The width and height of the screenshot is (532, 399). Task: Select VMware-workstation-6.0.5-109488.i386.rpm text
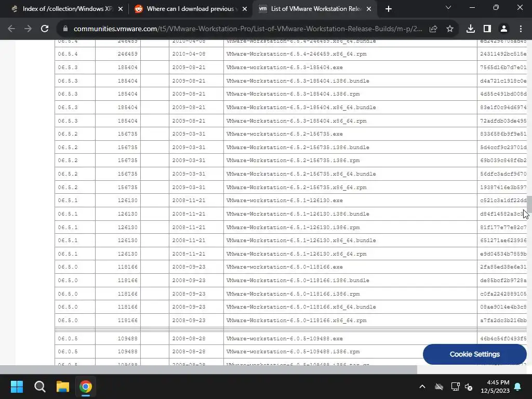(293, 352)
